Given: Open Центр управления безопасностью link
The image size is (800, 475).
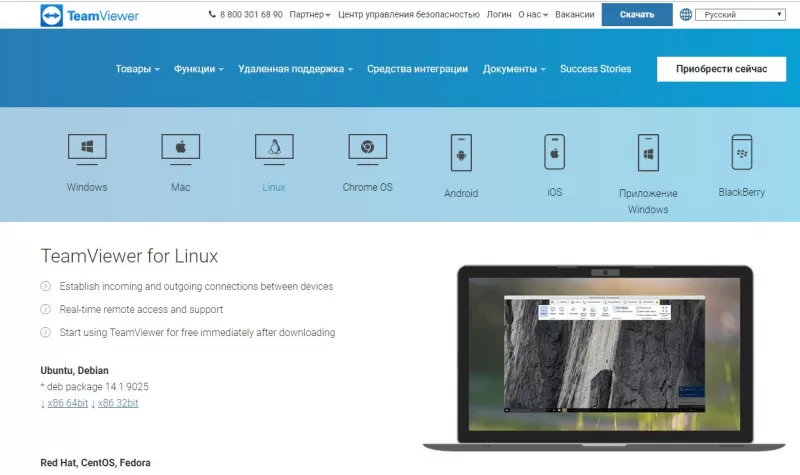Looking at the screenshot, I should [x=409, y=14].
